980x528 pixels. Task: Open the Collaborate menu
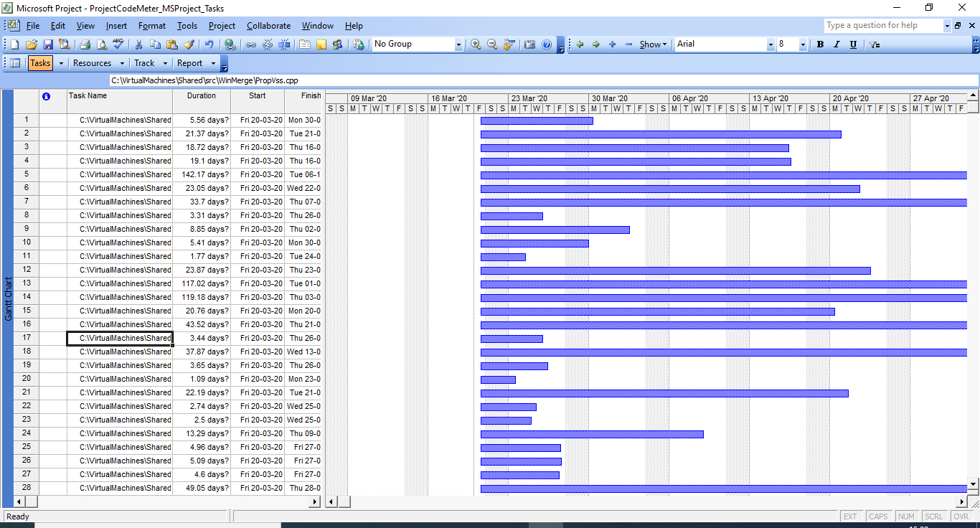coord(268,26)
